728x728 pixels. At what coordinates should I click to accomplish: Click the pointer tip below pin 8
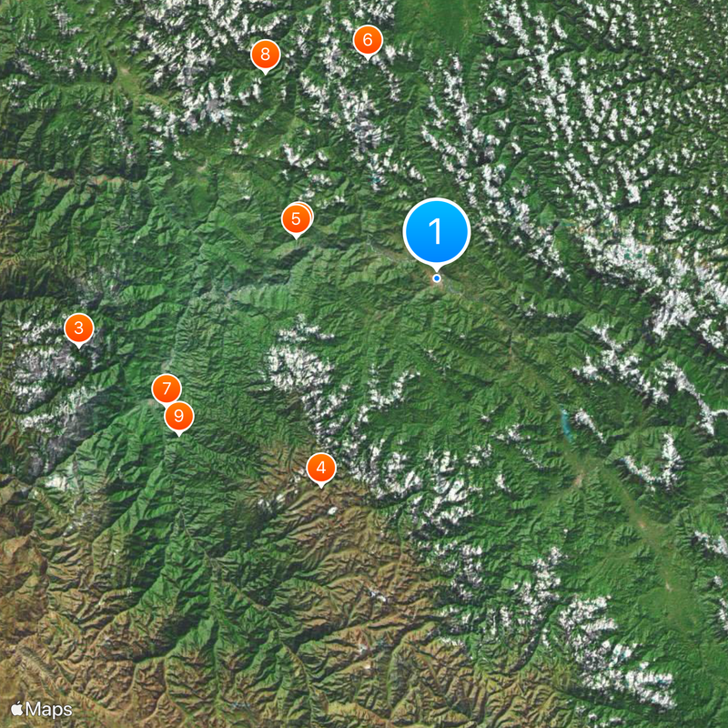pos(265,73)
